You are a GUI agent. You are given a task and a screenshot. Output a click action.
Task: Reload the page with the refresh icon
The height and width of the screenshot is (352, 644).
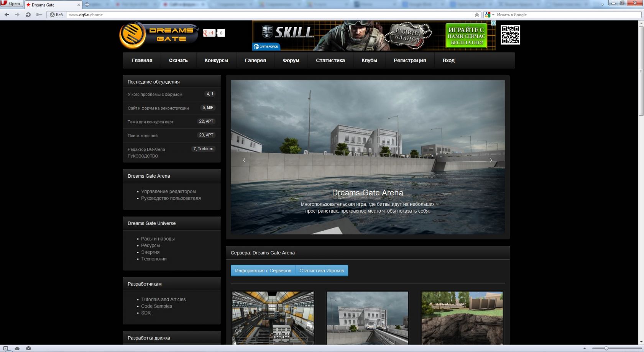pos(28,15)
